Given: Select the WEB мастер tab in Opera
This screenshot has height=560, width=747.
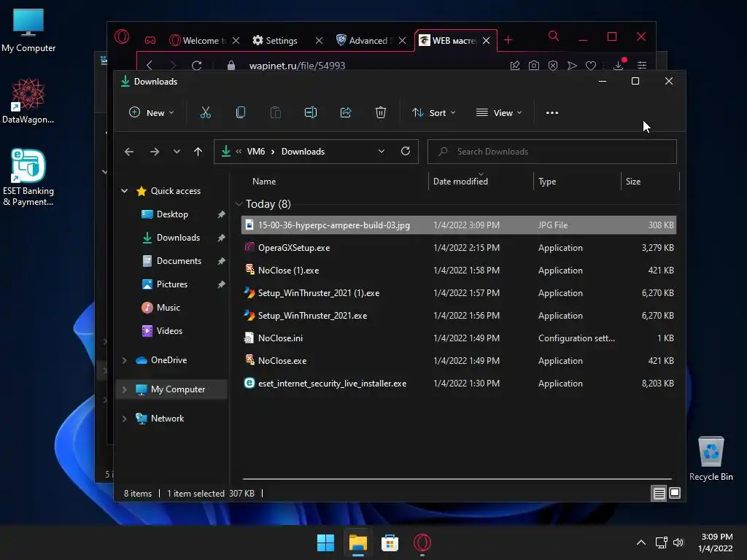Looking at the screenshot, I should click(x=448, y=41).
